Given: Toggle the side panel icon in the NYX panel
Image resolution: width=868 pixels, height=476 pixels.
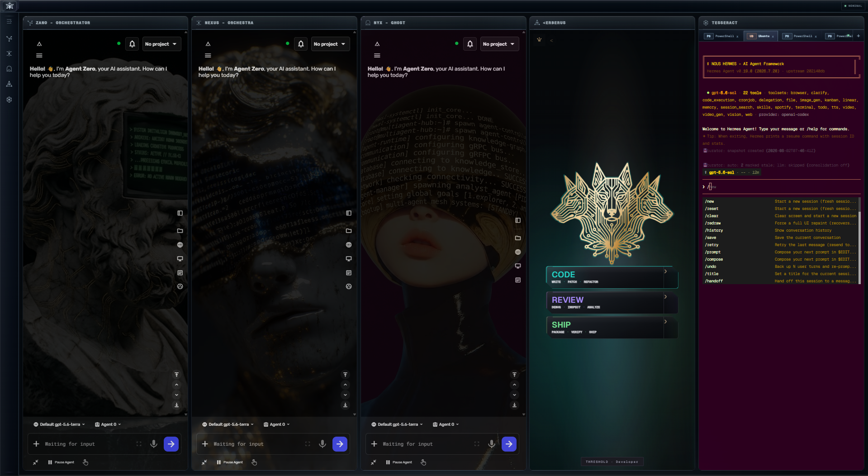Looking at the screenshot, I should tap(518, 220).
